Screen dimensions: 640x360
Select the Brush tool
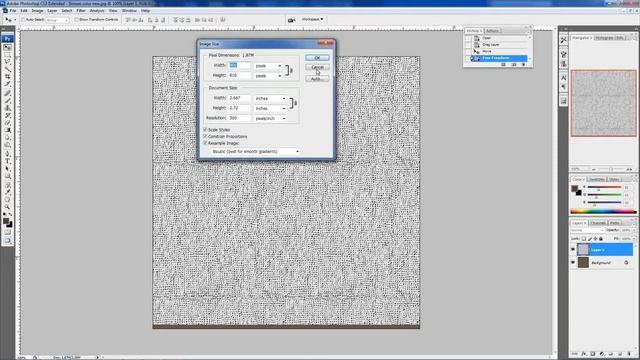[7, 100]
